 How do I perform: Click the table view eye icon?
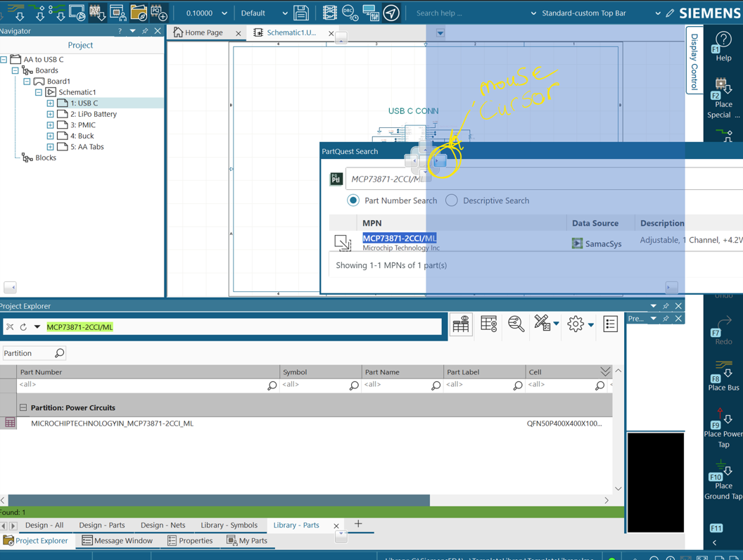(461, 324)
